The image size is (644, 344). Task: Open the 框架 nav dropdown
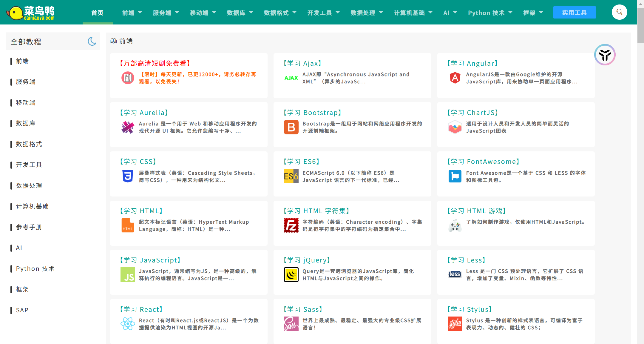click(x=533, y=13)
